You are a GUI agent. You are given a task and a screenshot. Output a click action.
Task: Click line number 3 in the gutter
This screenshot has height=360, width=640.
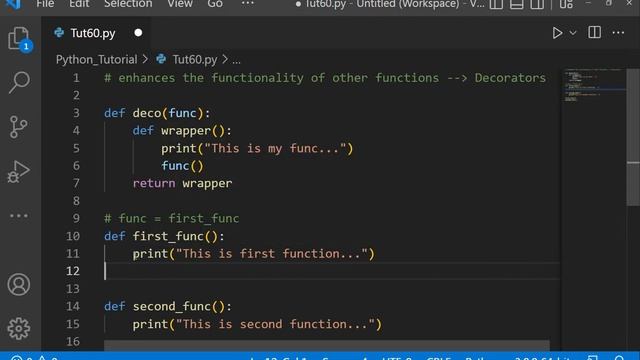point(76,113)
